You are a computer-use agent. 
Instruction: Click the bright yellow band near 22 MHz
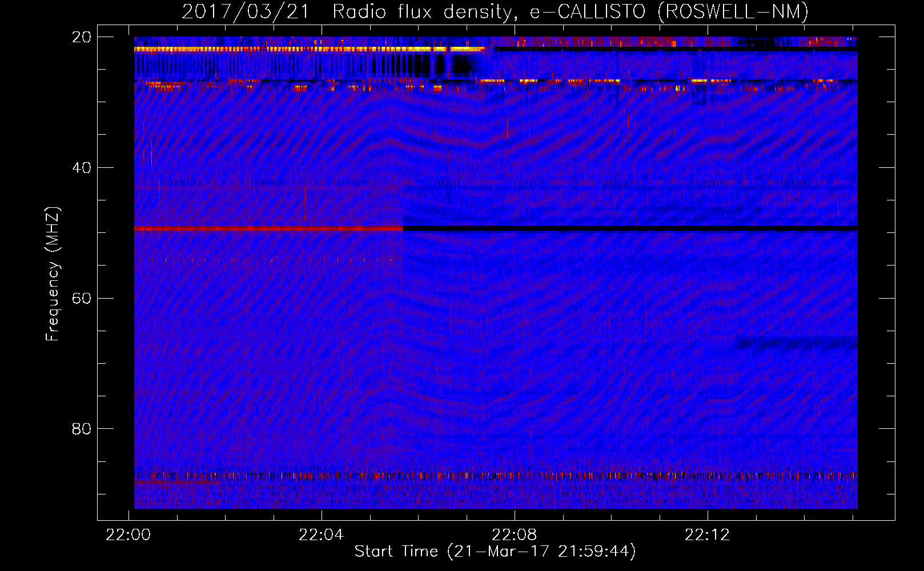[310, 49]
